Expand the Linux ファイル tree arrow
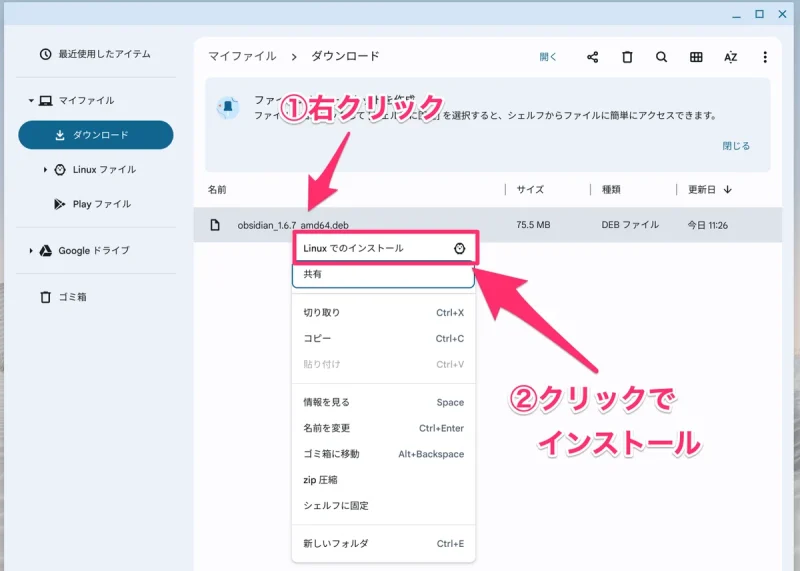The image size is (800, 571). 45,169
